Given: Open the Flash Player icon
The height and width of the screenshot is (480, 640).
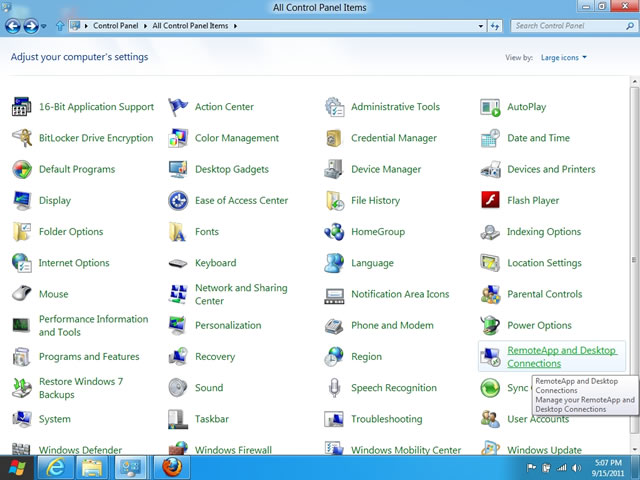Looking at the screenshot, I should pos(490,200).
